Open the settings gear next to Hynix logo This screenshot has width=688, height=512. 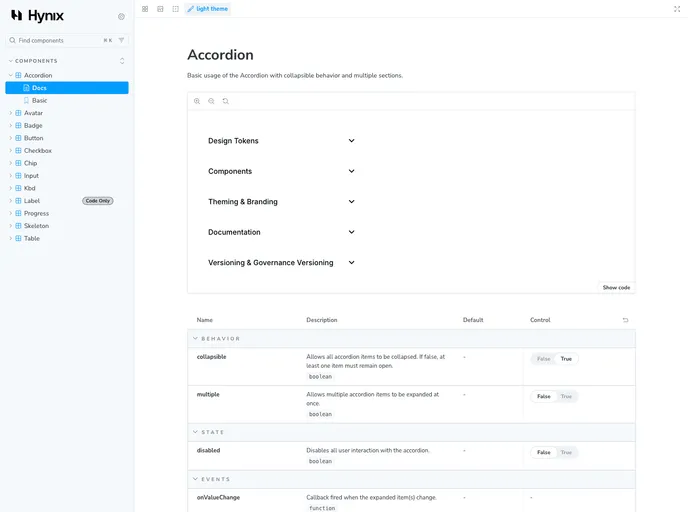121,16
